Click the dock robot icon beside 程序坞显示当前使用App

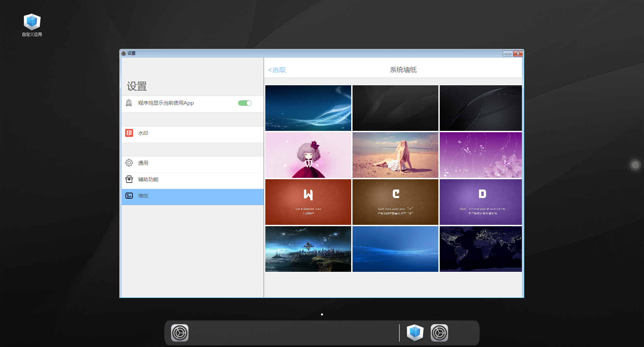tap(129, 103)
